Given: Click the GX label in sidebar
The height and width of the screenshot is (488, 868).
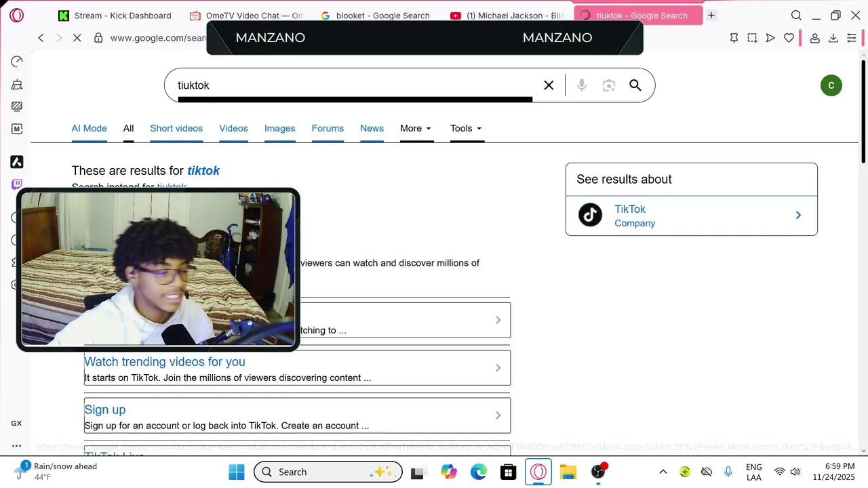Looking at the screenshot, I should [16, 423].
